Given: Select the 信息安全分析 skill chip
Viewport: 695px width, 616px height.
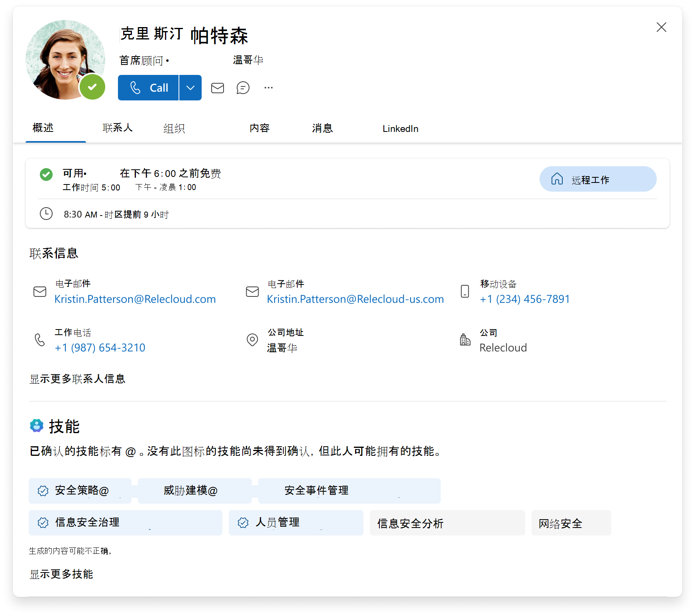Looking at the screenshot, I should coord(448,522).
